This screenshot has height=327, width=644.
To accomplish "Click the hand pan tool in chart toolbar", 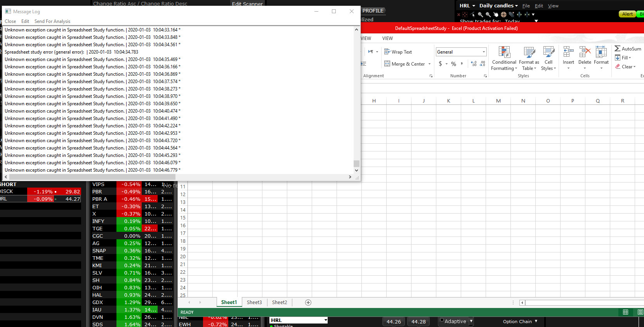I will 496,14.
